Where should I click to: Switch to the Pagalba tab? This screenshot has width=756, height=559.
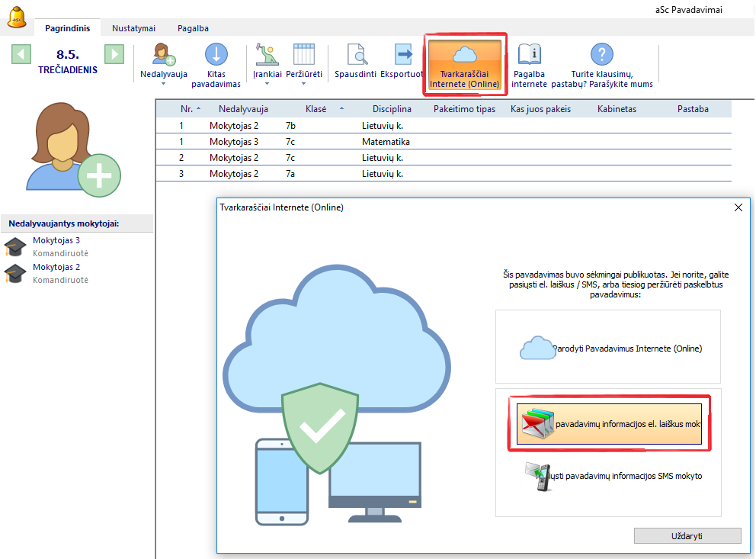[193, 28]
